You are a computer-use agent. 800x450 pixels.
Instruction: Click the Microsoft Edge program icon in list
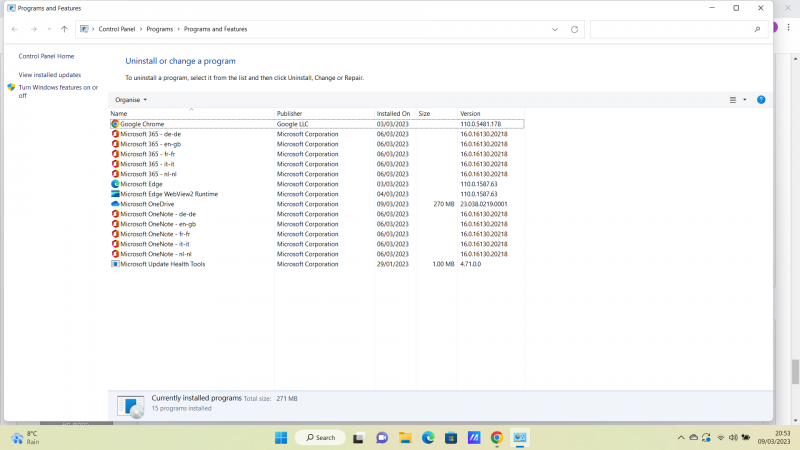(115, 184)
